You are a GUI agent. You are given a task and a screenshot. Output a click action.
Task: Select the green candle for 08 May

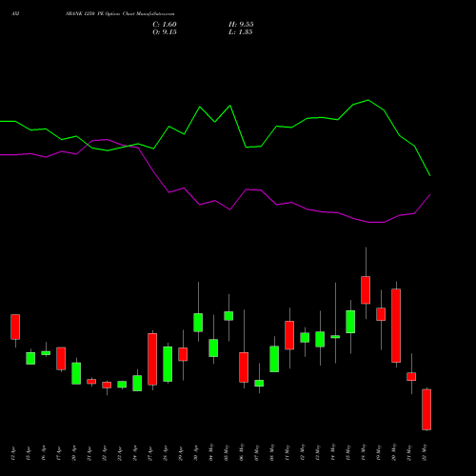(274, 359)
